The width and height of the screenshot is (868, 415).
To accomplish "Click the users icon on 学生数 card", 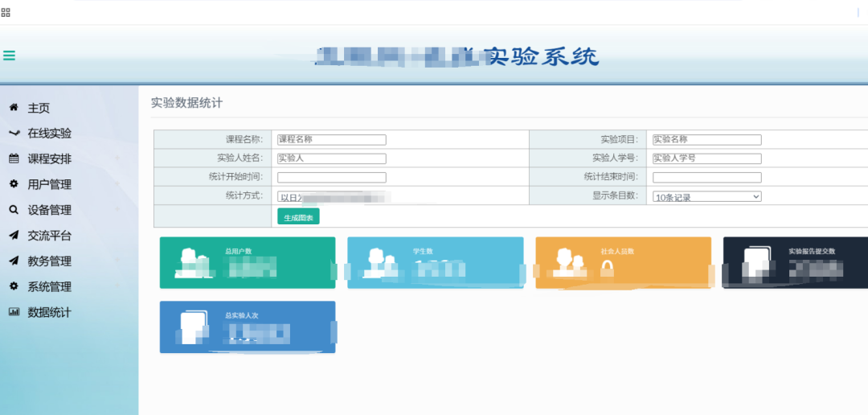I will [381, 263].
